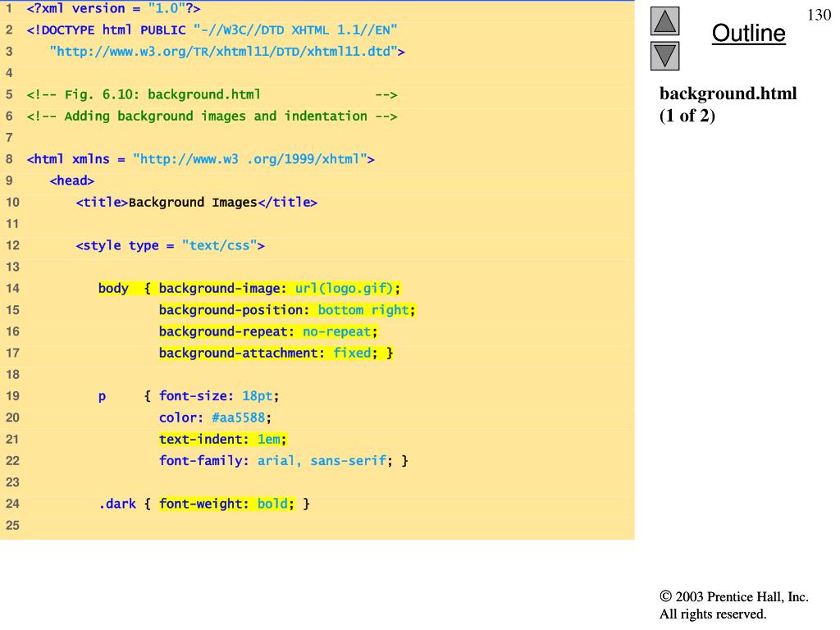This screenshot has width=840, height=630.
Task: Click the xml version declaration on line 1
Action: point(113,8)
